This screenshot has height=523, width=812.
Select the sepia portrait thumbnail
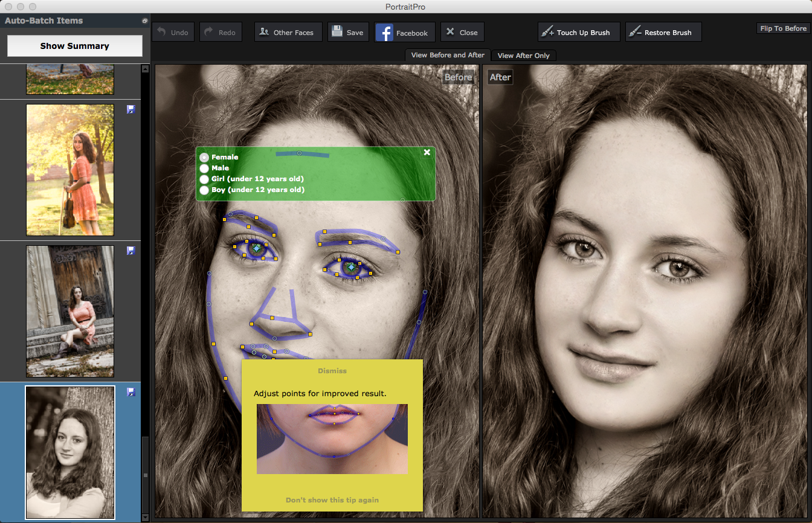(70, 452)
